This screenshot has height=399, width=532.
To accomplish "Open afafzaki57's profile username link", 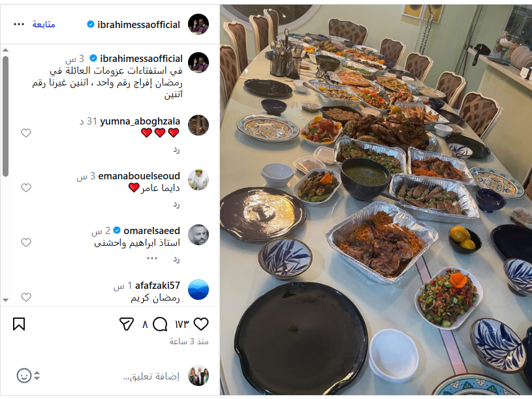I will click(157, 286).
